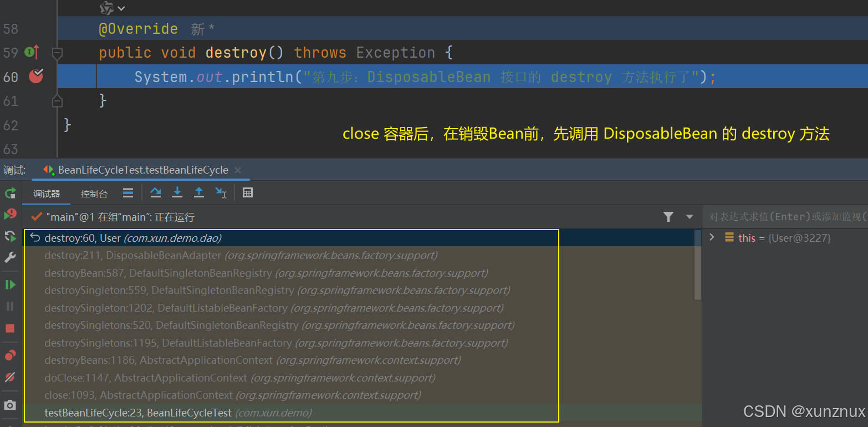The image size is (868, 427).
Task: Click the destroy method name on line 59
Action: pyautogui.click(x=236, y=53)
